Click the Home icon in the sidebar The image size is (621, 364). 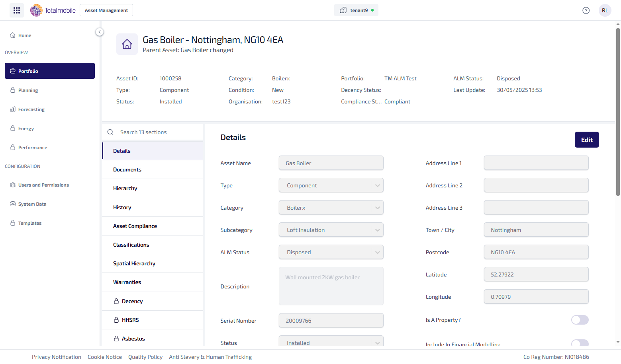click(13, 35)
